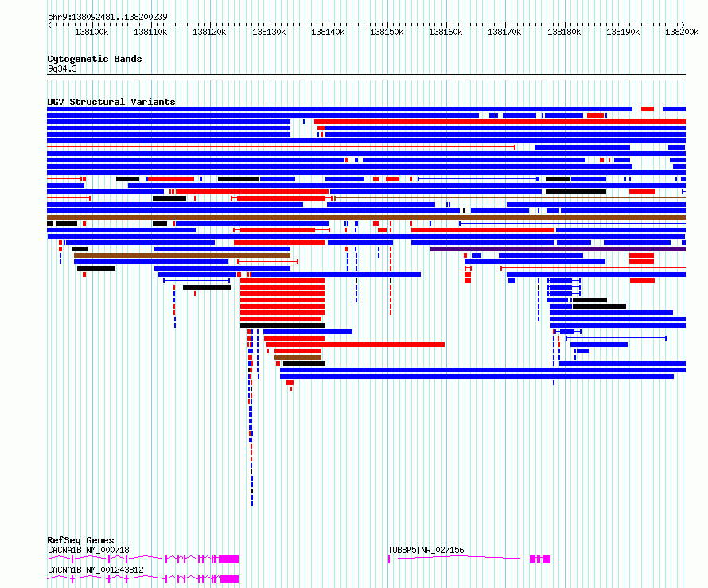Image resolution: width=708 pixels, height=588 pixels.
Task: Click the chr9:138092481..138200239 coordinate label
Action: tap(107, 17)
